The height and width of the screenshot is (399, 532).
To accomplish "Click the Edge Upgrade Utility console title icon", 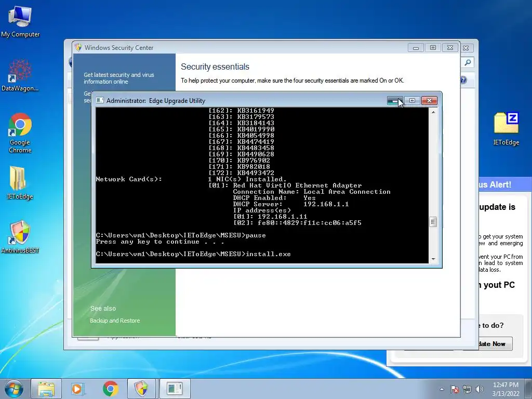I will [x=100, y=100].
